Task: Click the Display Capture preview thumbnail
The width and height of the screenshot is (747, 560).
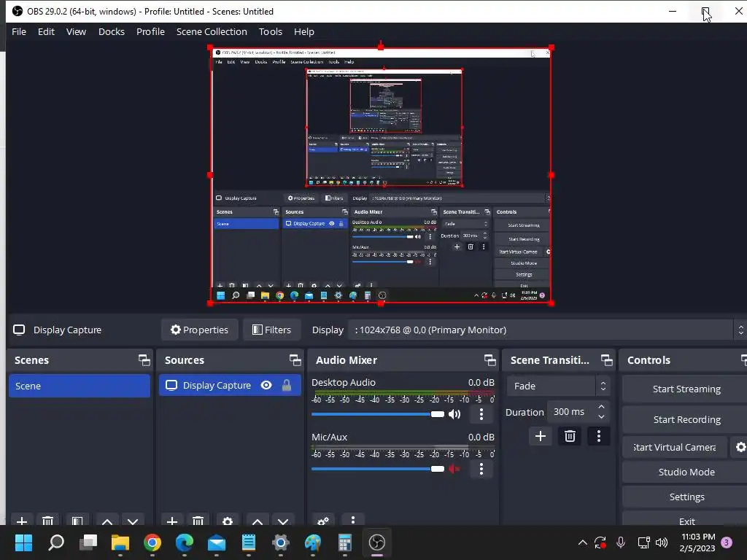Action: click(381, 175)
